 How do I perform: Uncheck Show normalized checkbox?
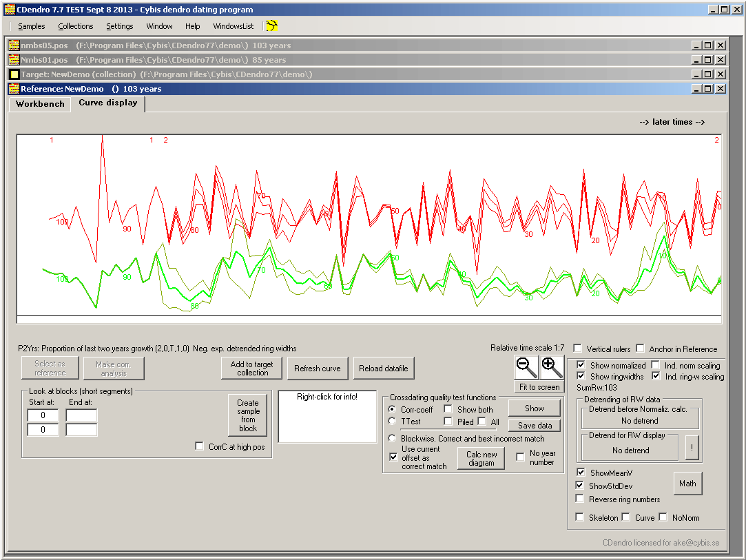coord(581,365)
